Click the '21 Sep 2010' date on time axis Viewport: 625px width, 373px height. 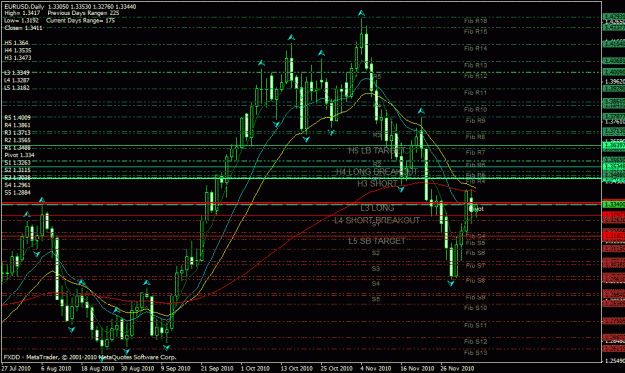coord(217,369)
